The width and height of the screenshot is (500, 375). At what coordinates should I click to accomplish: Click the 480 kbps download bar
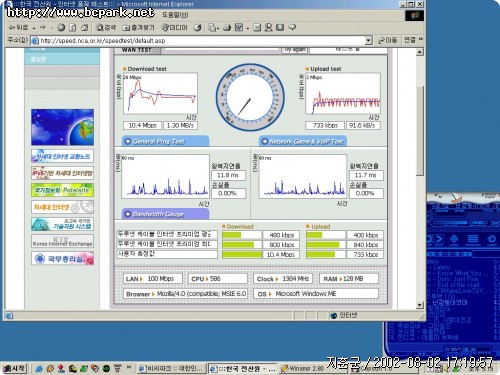[x=242, y=235]
